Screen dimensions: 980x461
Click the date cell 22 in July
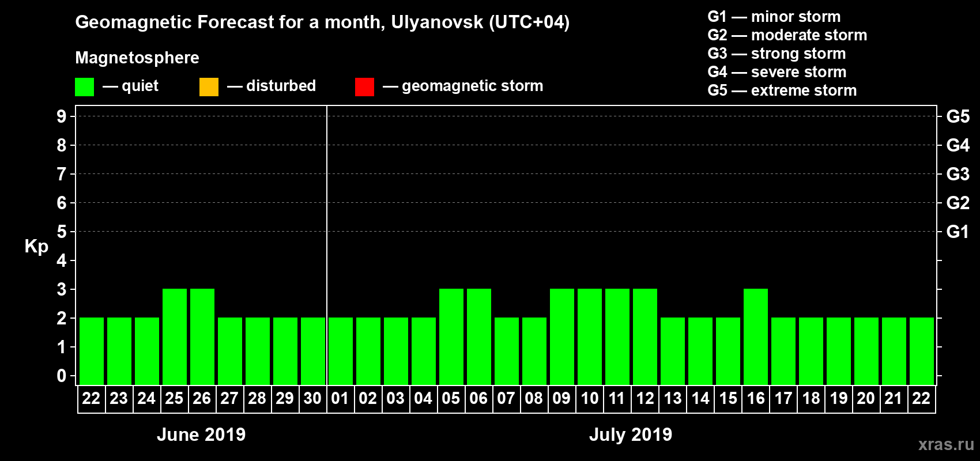coord(921,399)
